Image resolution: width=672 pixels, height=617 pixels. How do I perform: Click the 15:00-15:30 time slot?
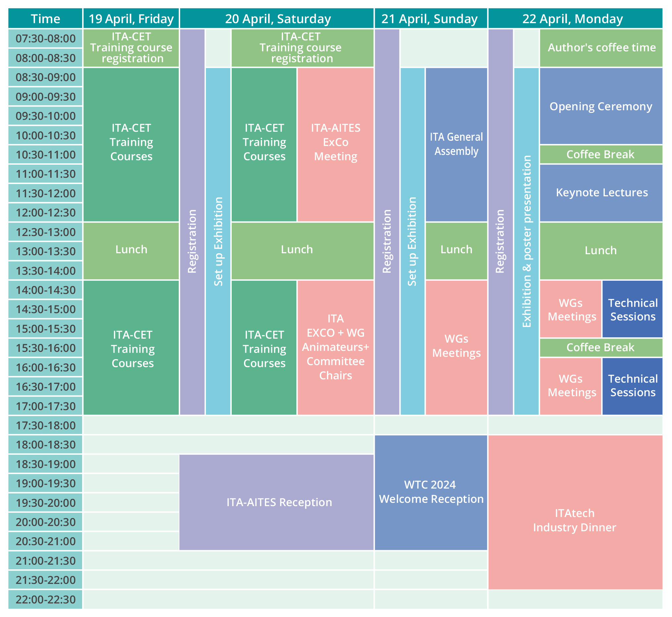click(x=45, y=329)
